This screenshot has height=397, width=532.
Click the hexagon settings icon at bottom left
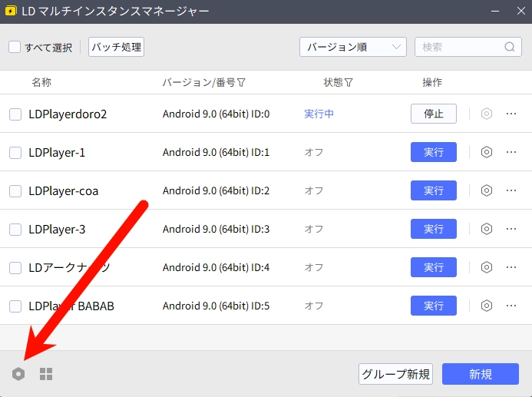tap(18, 374)
